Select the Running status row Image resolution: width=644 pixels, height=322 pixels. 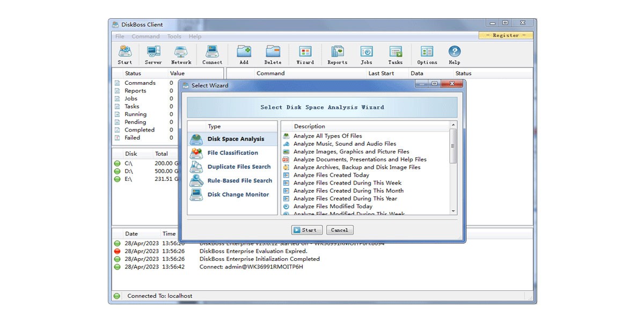(144, 114)
